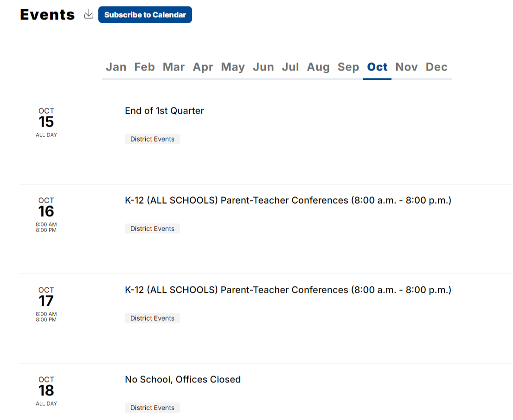
Task: Open the Aug month tab
Action: pyautogui.click(x=318, y=67)
